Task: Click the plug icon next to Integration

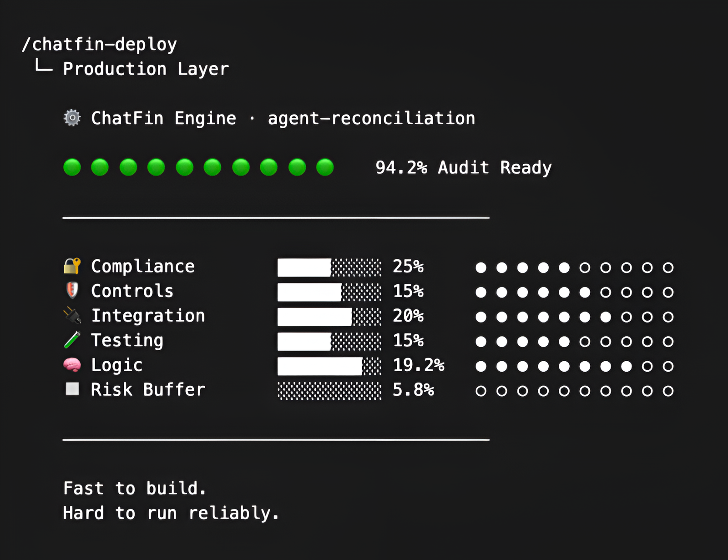Action: click(72, 315)
